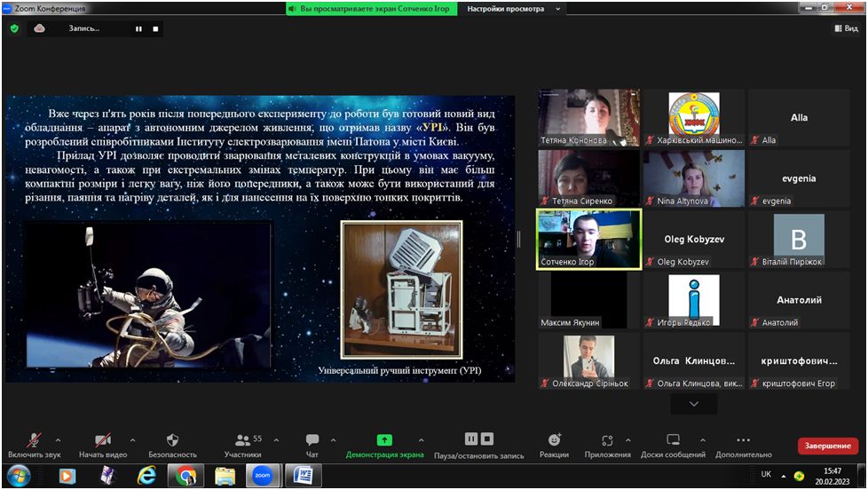Show hidden tray icons arrow
Viewport: 868px width, 490px height.
click(x=784, y=476)
